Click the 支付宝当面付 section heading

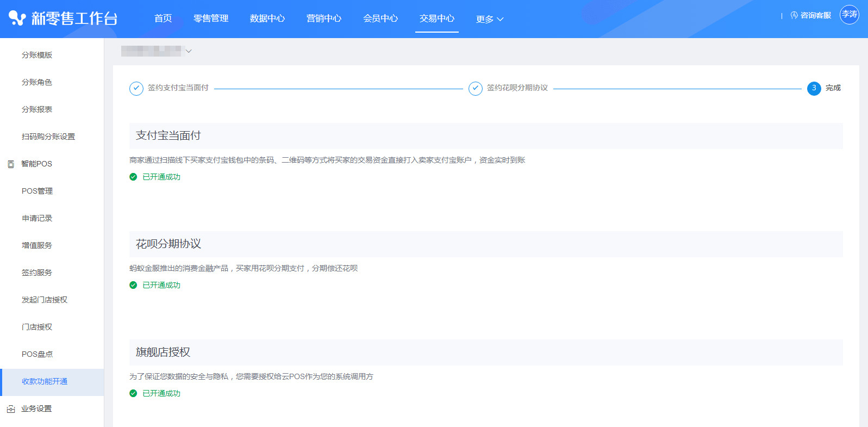[x=168, y=135]
